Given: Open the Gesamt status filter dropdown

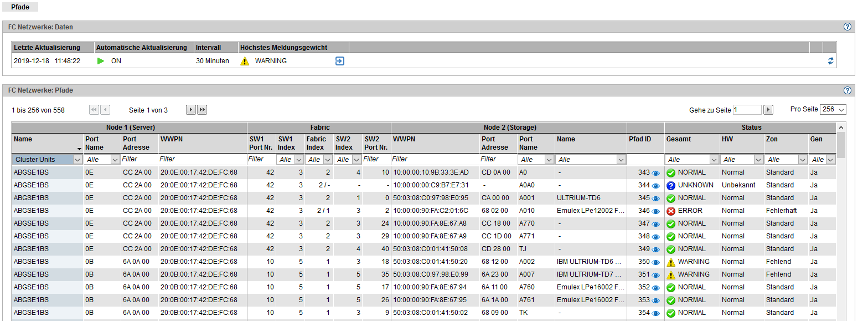Looking at the screenshot, I should [691, 160].
